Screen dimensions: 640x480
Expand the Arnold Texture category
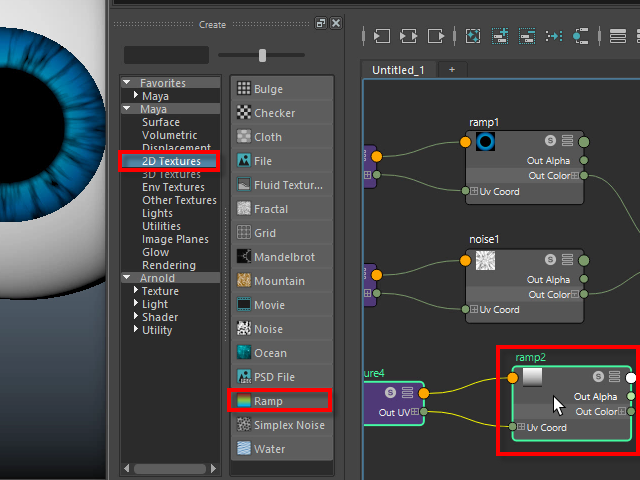coord(136,291)
